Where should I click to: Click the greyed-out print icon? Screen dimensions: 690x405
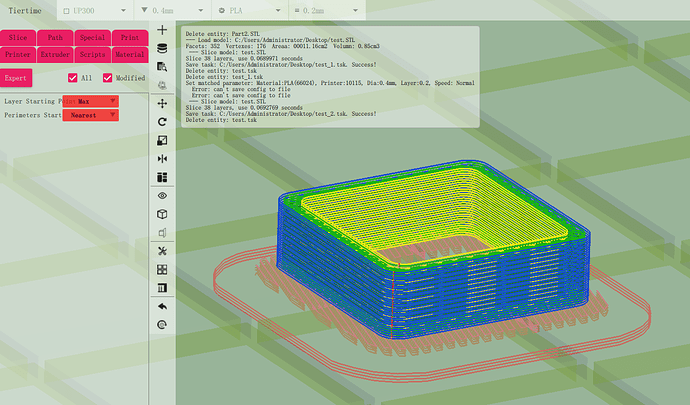[162, 85]
